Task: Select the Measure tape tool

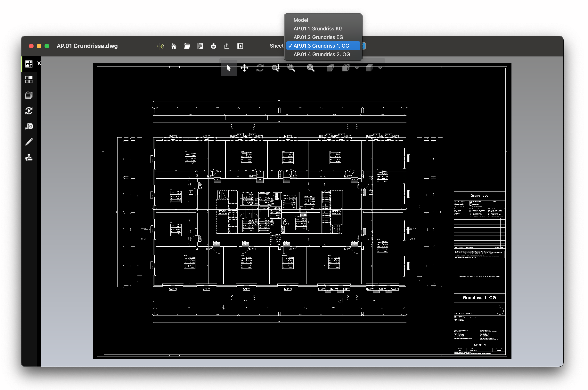Action: click(x=29, y=126)
